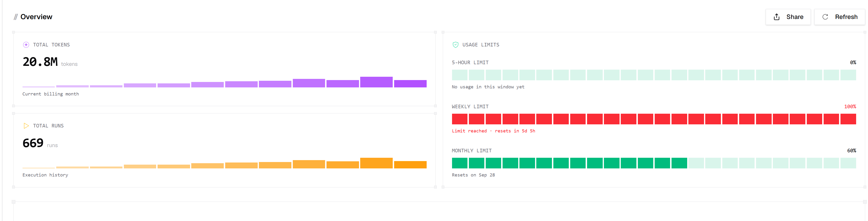This screenshot has width=868, height=221.
Task: Click the green Monthly Limit progress bar
Action: [654, 163]
